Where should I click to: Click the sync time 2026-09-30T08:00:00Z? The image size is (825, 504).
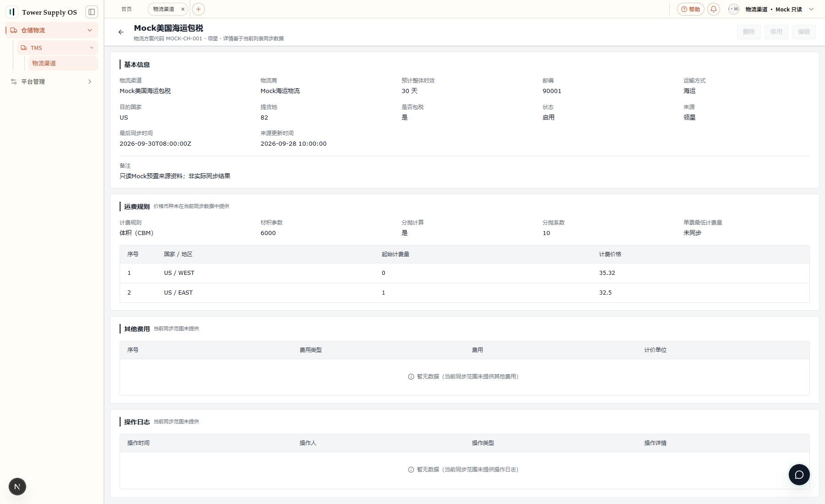coord(155,144)
